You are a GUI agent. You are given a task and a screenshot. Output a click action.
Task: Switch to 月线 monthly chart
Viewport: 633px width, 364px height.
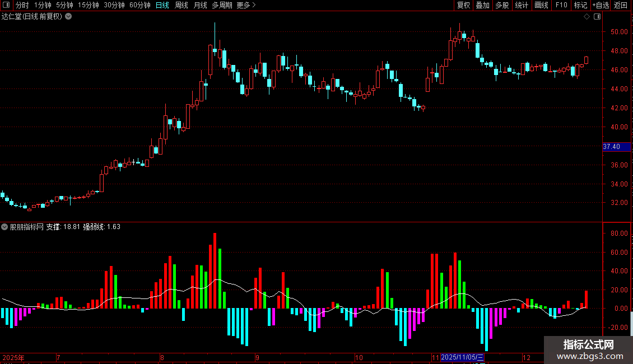[x=200, y=5]
